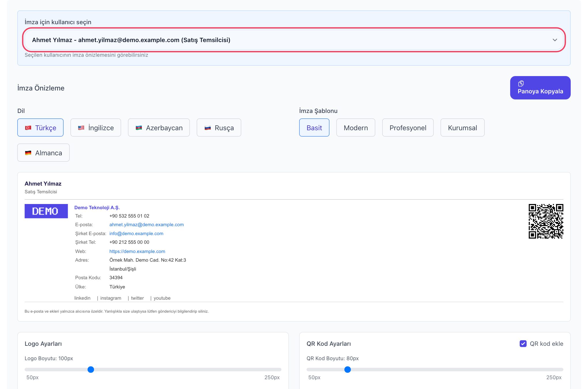
Task: Choose the Modern signature template
Action: 356,128
